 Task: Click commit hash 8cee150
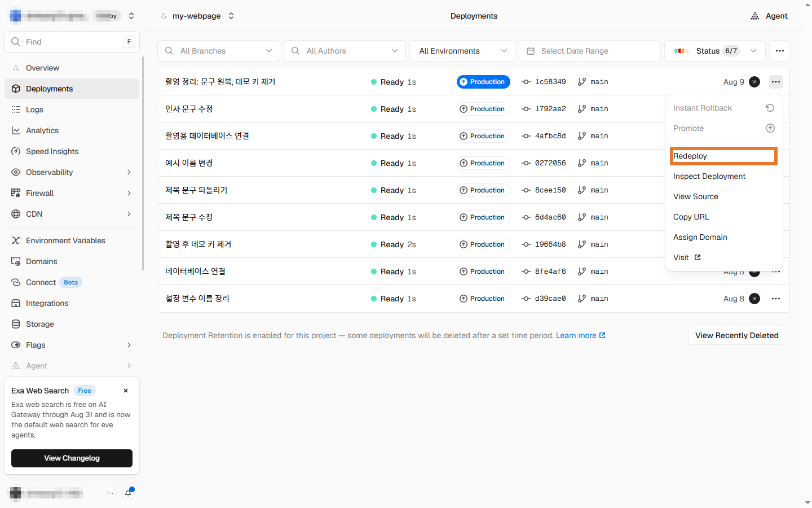[x=550, y=190]
